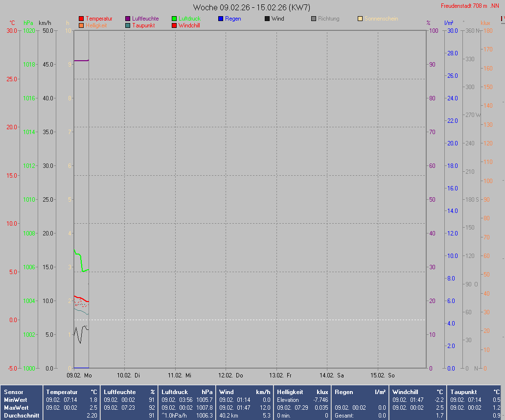Click the Luftdruck hPa table header
This screenshot has height=420, width=505.
(x=187, y=392)
